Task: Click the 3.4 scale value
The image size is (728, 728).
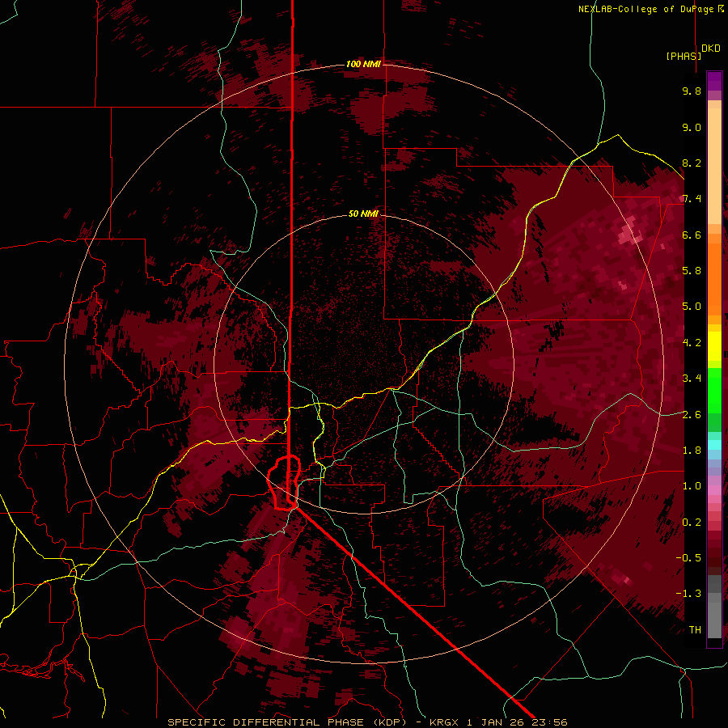Action: [692, 379]
